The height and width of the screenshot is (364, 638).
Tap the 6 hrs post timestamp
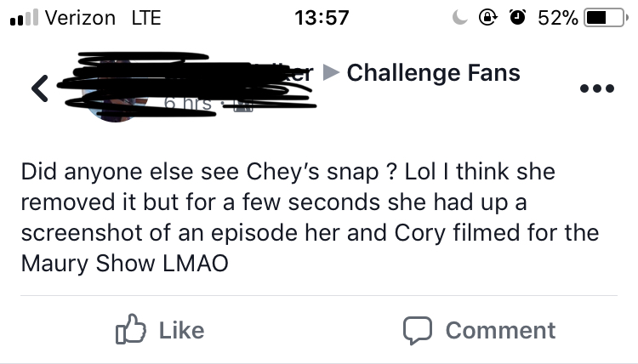(188, 104)
